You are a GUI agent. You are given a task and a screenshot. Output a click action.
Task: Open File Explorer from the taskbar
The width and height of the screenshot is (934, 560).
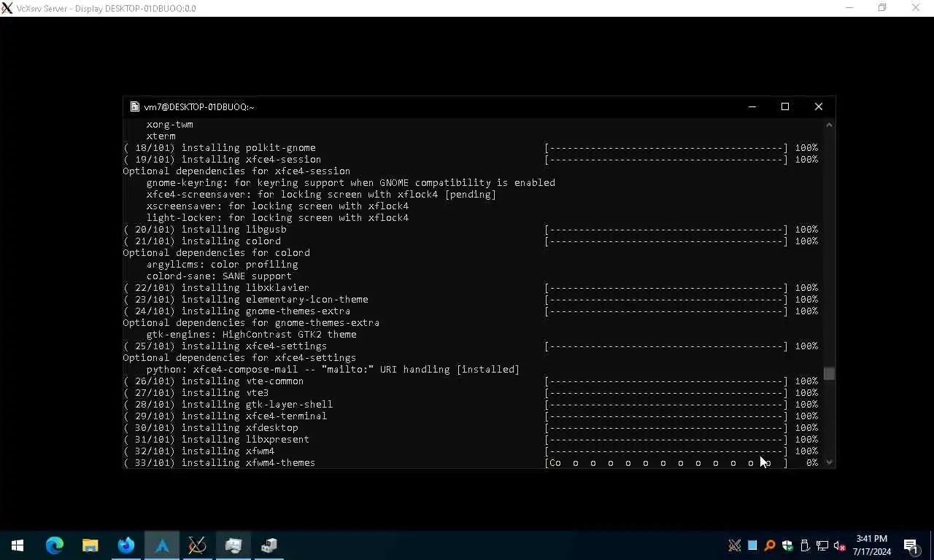pyautogui.click(x=90, y=545)
